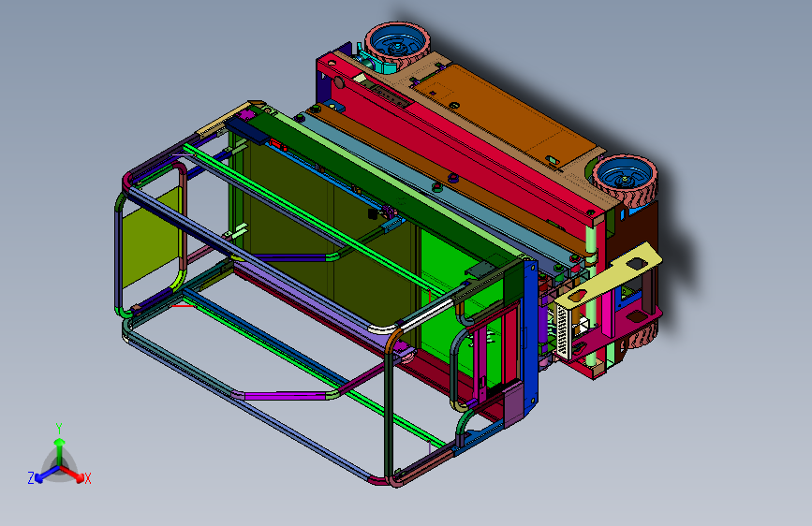The width and height of the screenshot is (812, 526).
Task: Select the blue wheel beside the orange panel
Action: (625, 178)
